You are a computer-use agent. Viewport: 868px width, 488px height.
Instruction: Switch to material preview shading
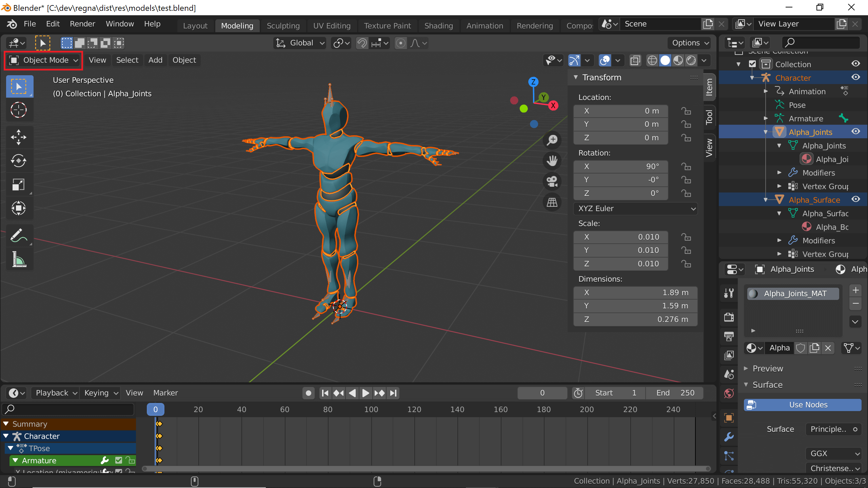pyautogui.click(x=678, y=60)
